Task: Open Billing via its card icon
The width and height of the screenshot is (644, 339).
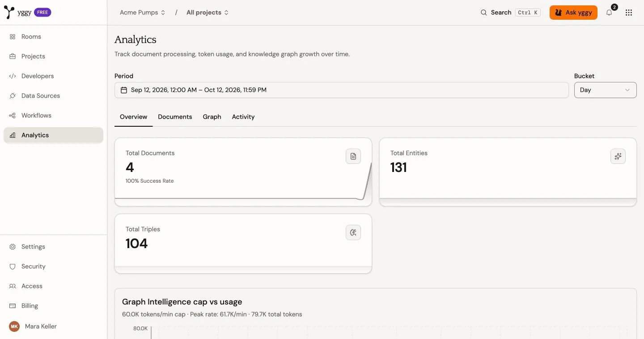Action: (x=13, y=306)
